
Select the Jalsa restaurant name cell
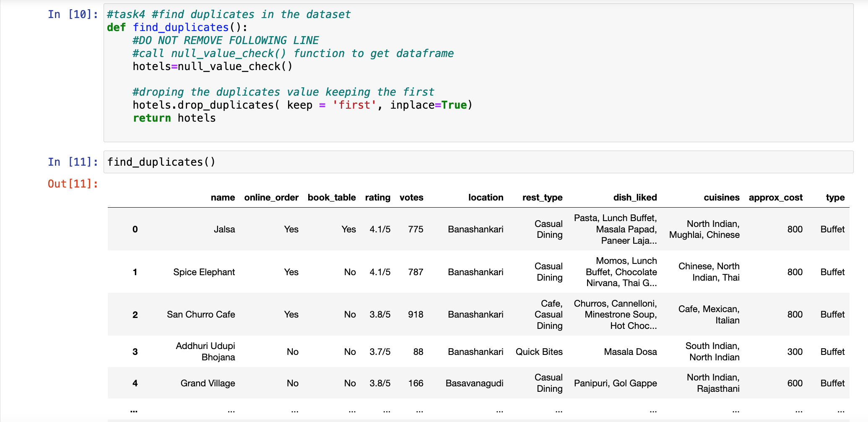(225, 229)
